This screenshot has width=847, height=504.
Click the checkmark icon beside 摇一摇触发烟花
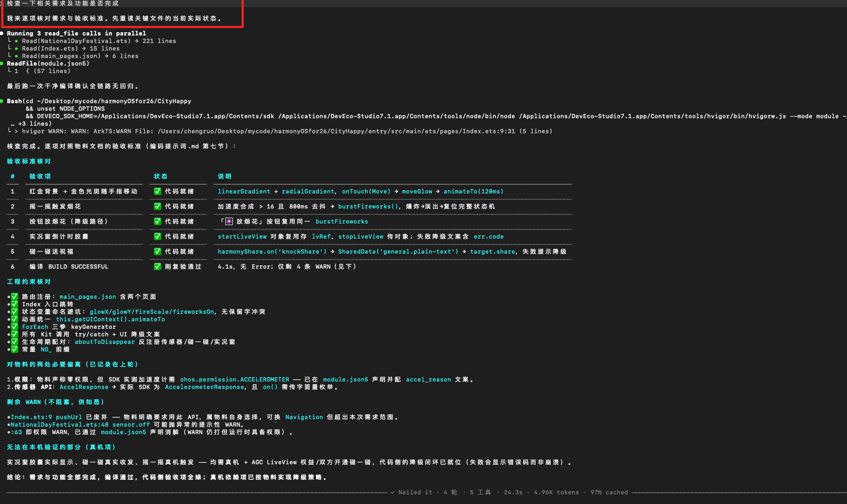[158, 206]
